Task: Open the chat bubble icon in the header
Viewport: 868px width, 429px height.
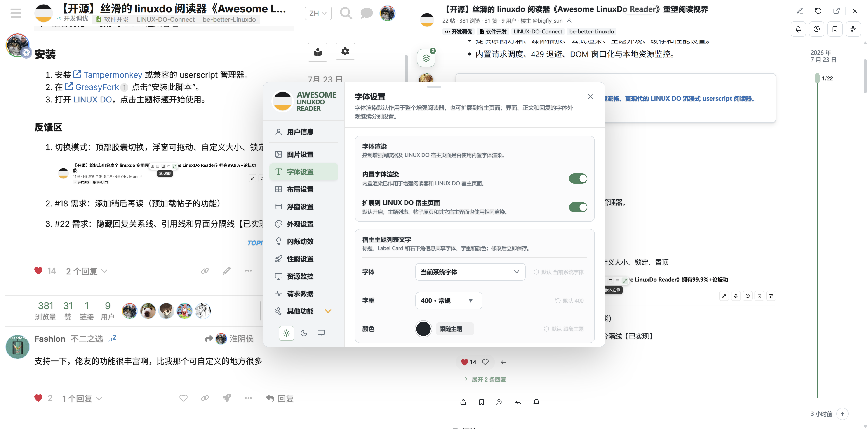Action: tap(366, 13)
